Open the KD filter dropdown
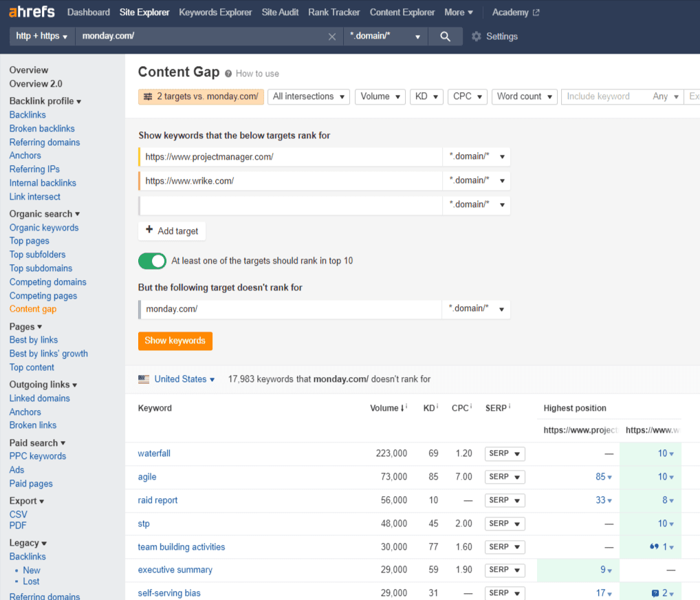This screenshot has width=700, height=600. (x=426, y=96)
